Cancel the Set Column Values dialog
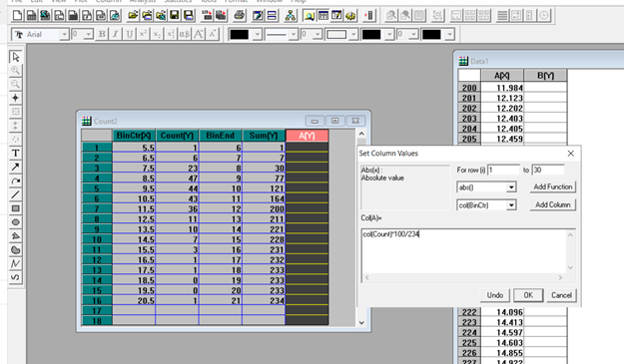This screenshot has width=624, height=364. (561, 295)
